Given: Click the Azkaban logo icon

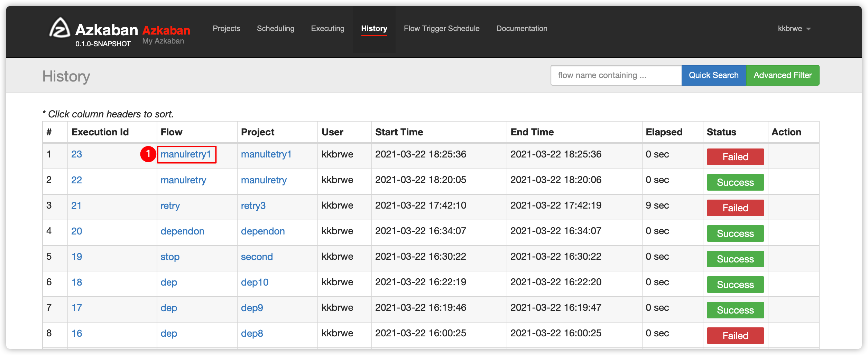Looking at the screenshot, I should [x=59, y=28].
